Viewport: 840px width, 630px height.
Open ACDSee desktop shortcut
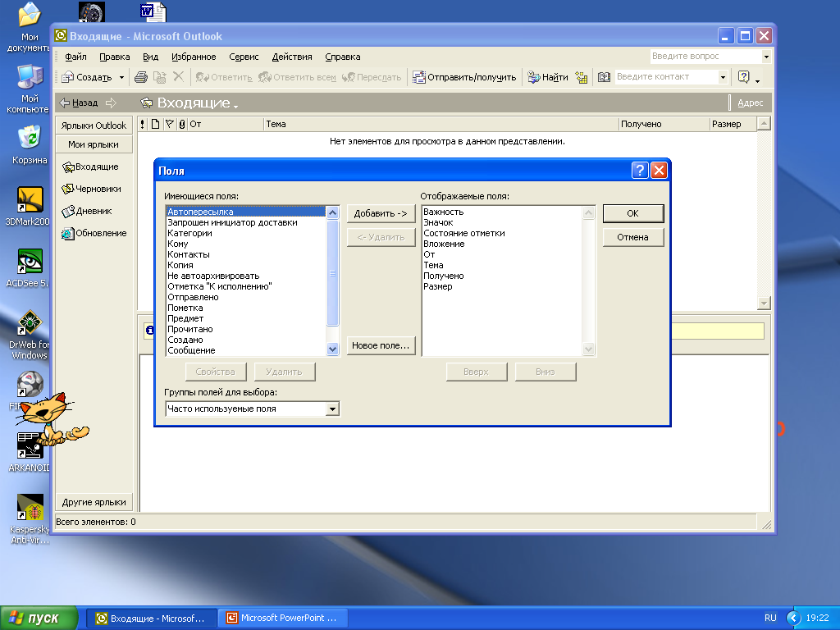click(29, 268)
